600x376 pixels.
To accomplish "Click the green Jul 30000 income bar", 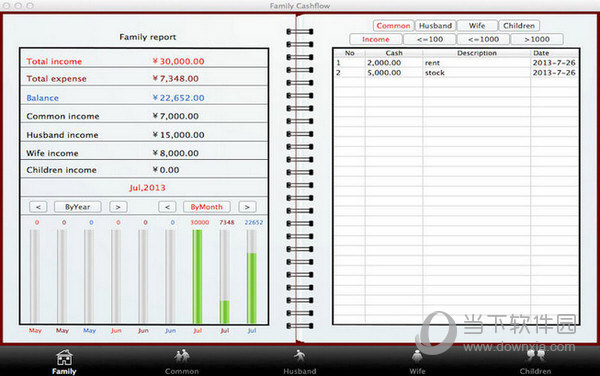I will (x=197, y=276).
